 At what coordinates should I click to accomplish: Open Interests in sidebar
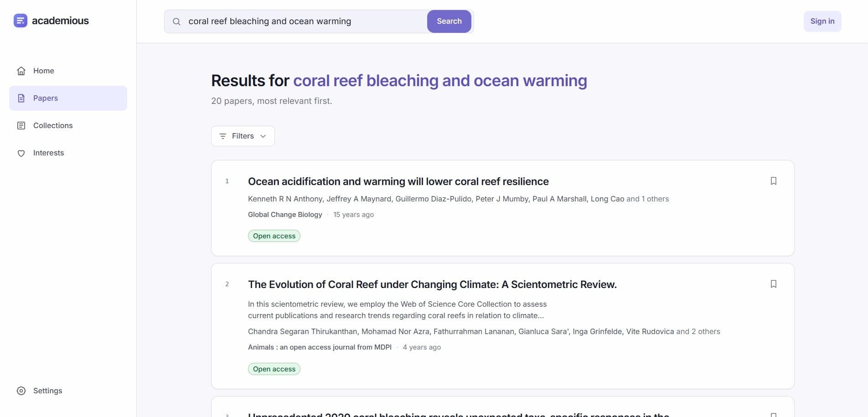[x=68, y=153]
